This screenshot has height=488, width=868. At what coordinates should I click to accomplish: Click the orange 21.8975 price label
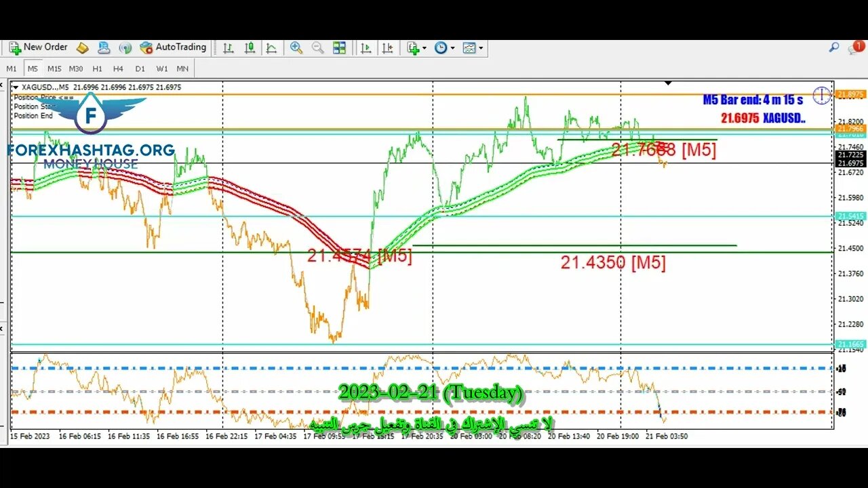(850, 94)
